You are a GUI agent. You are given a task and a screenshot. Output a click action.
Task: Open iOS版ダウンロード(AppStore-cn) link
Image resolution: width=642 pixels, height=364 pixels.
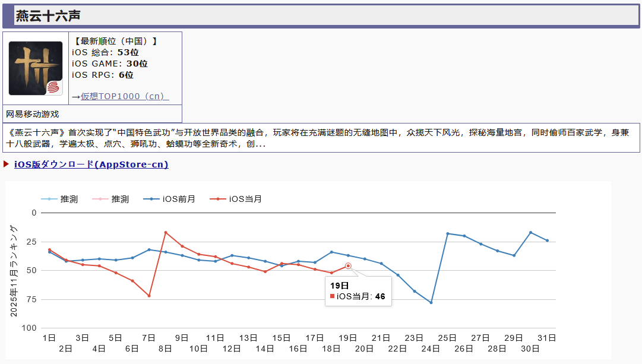pyautogui.click(x=91, y=164)
